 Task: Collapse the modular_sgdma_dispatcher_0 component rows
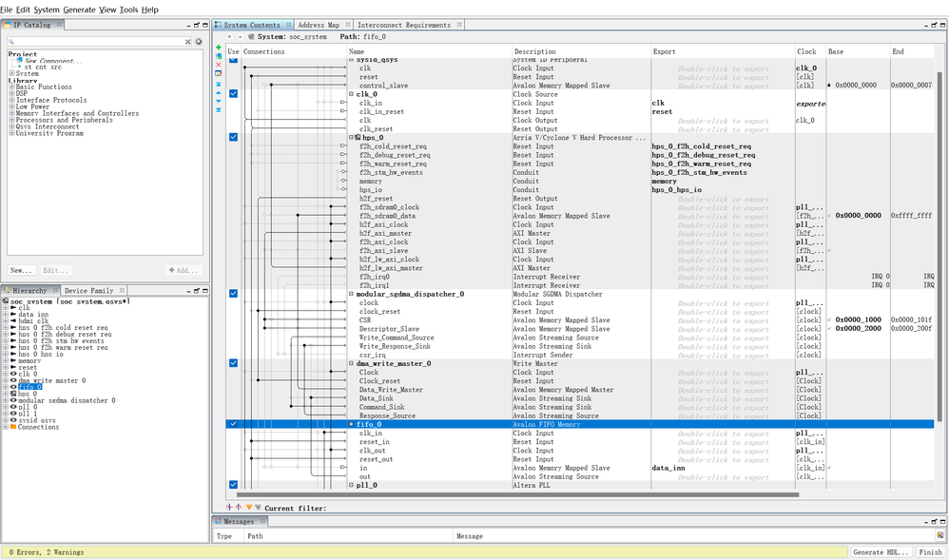click(352, 294)
